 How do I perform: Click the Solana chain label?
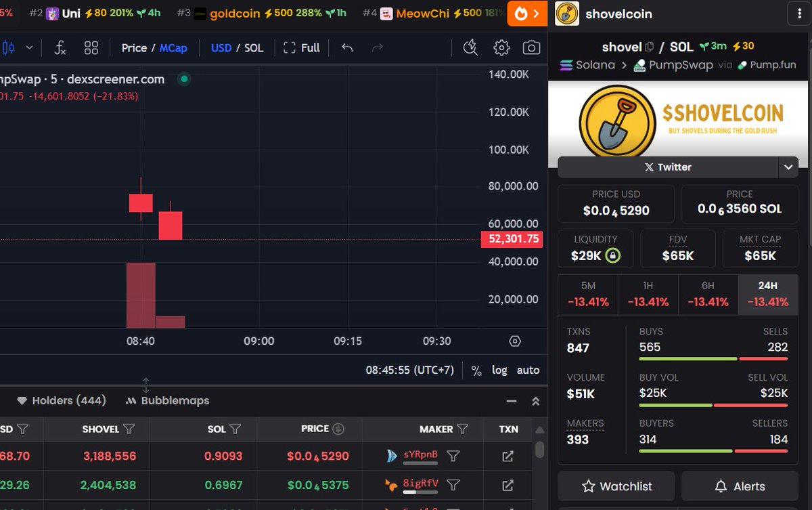coord(587,65)
